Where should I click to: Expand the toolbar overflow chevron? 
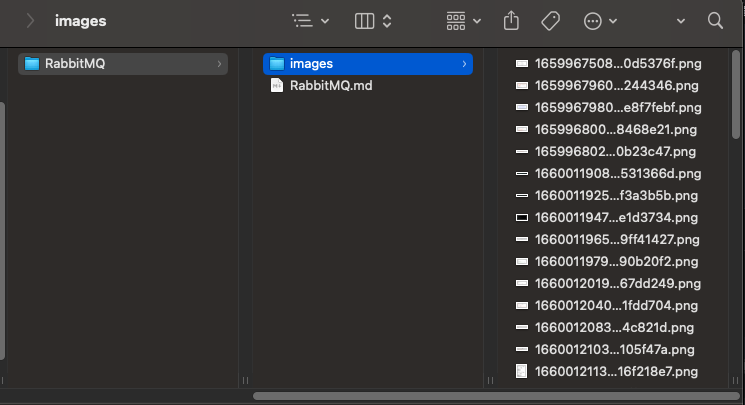pos(681,21)
